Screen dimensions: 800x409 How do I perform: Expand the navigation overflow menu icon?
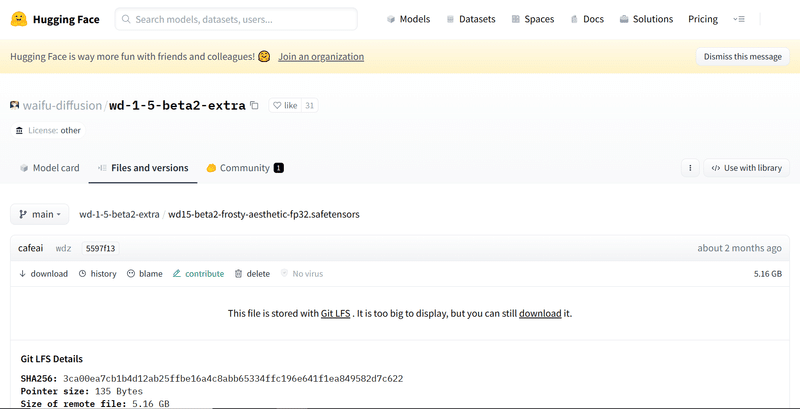click(x=739, y=19)
